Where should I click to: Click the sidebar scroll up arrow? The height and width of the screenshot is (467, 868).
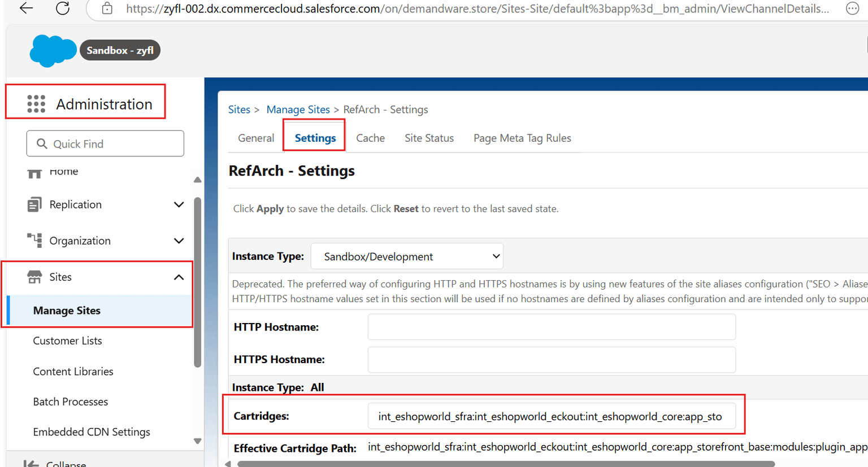point(197,180)
